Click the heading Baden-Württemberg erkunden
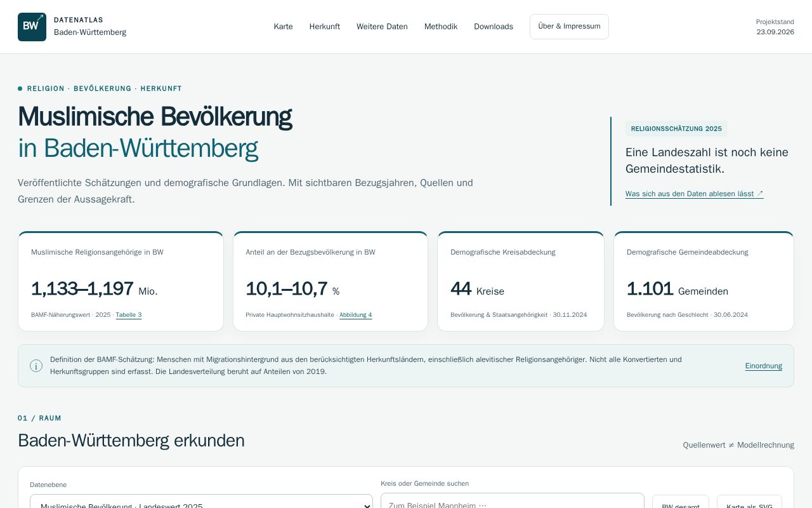 coord(131,441)
